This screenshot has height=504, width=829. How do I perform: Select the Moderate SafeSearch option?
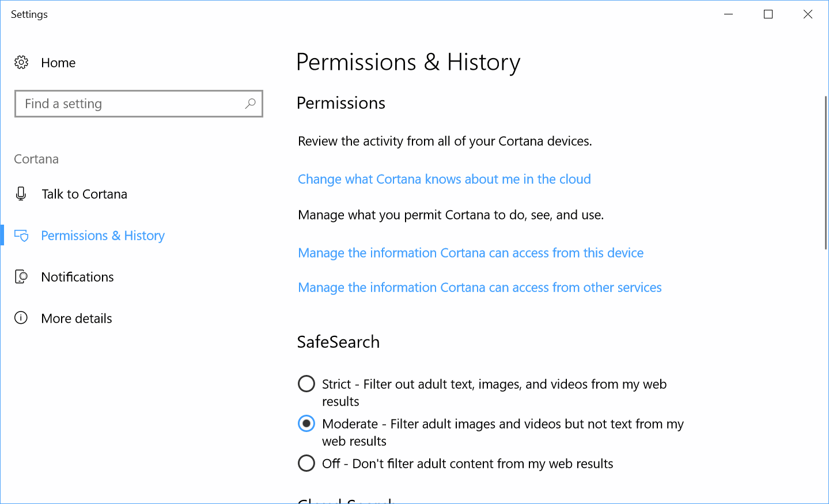(x=306, y=423)
